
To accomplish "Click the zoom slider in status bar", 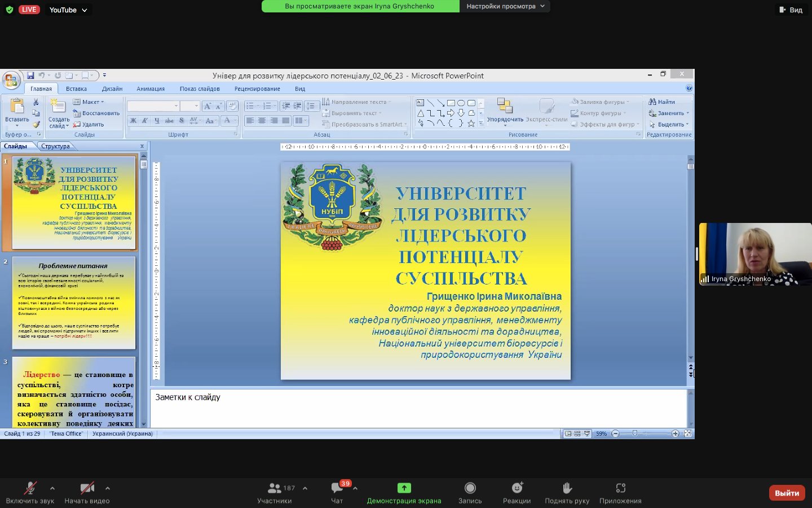I will point(635,433).
